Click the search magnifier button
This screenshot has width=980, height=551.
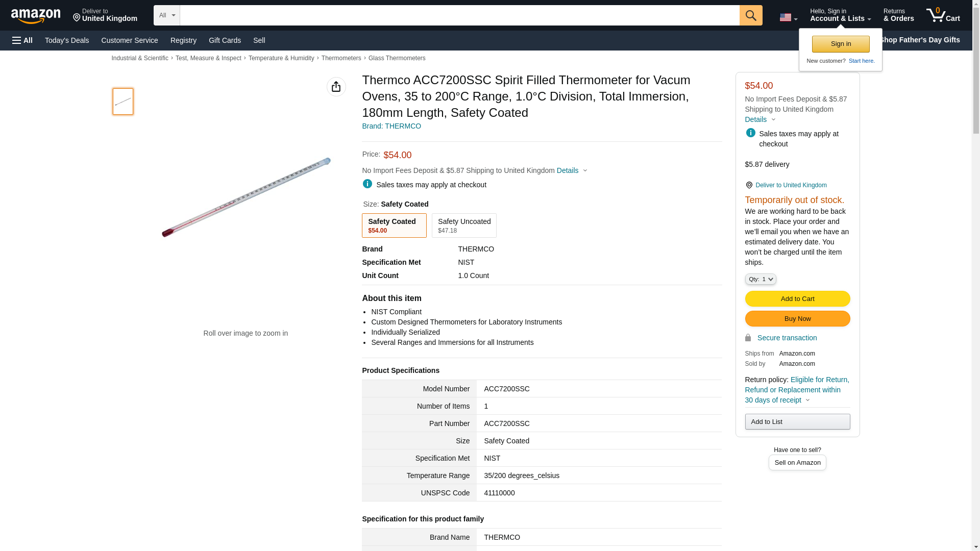tap(750, 15)
